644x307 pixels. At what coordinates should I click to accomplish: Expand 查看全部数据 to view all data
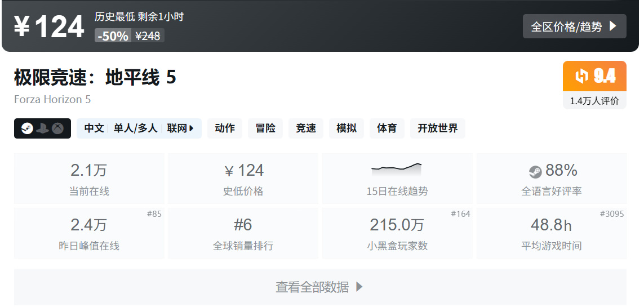tap(319, 287)
